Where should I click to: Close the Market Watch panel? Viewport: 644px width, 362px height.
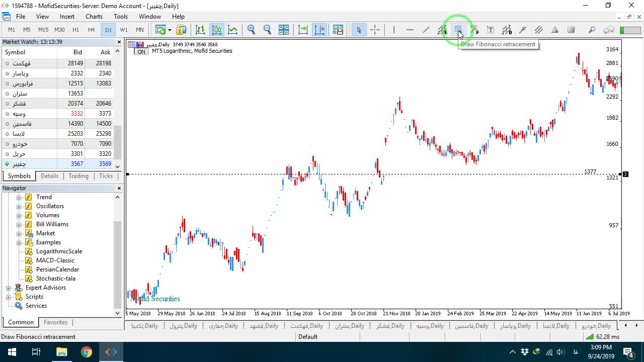119,42
